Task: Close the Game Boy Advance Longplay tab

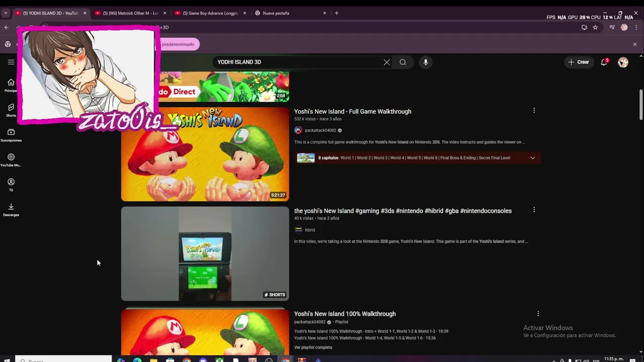Action: click(245, 13)
